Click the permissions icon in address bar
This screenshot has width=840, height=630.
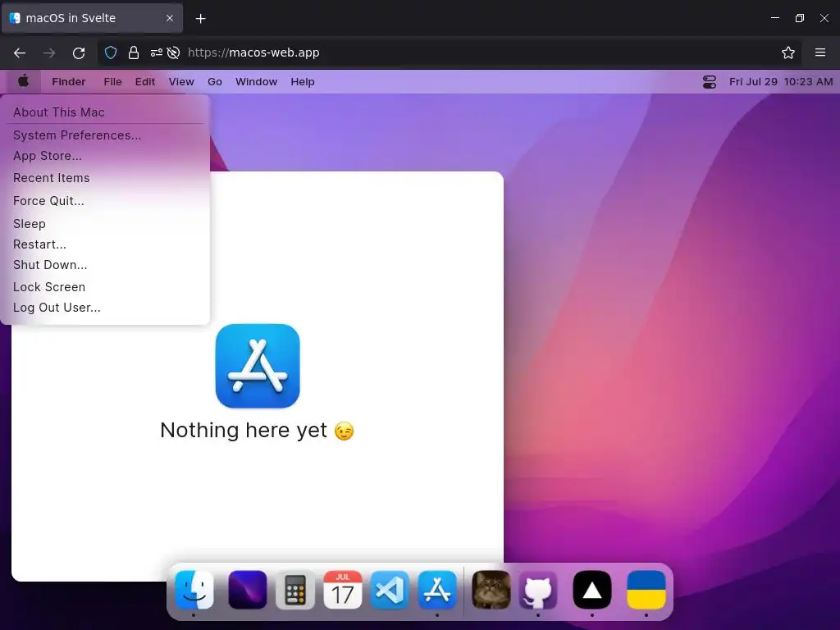157,52
